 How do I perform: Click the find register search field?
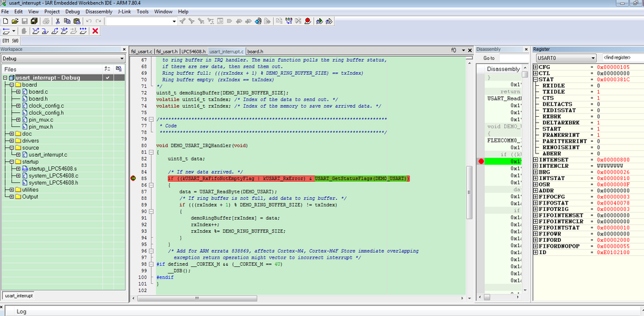622,58
